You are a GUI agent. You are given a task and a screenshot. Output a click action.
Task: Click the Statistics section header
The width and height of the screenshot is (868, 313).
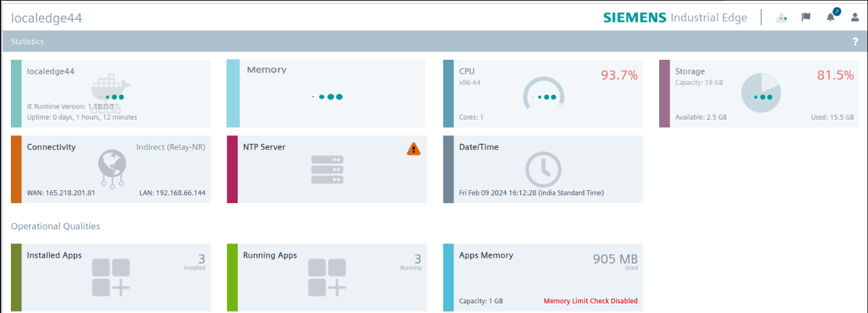[28, 42]
